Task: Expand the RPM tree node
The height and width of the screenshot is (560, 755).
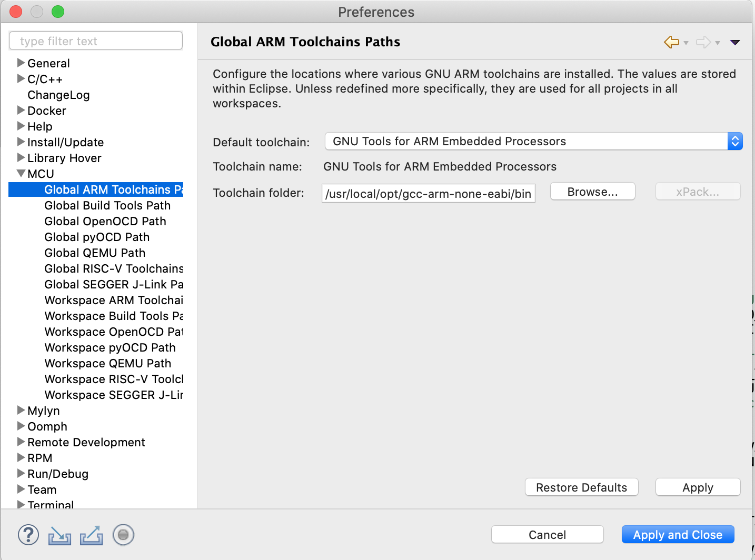Action: [21, 457]
